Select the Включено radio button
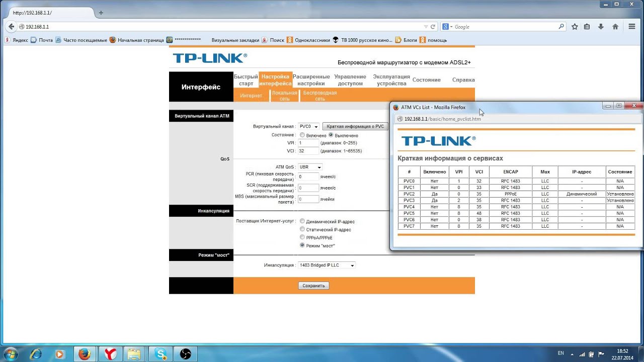 point(302,135)
